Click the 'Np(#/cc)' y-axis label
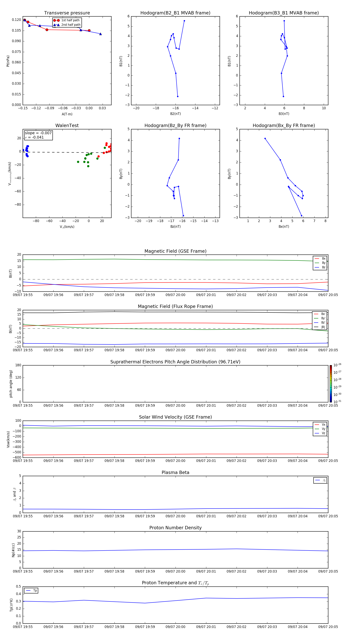Image resolution: width=351 pixels, height=644 pixels. [x=13, y=550]
